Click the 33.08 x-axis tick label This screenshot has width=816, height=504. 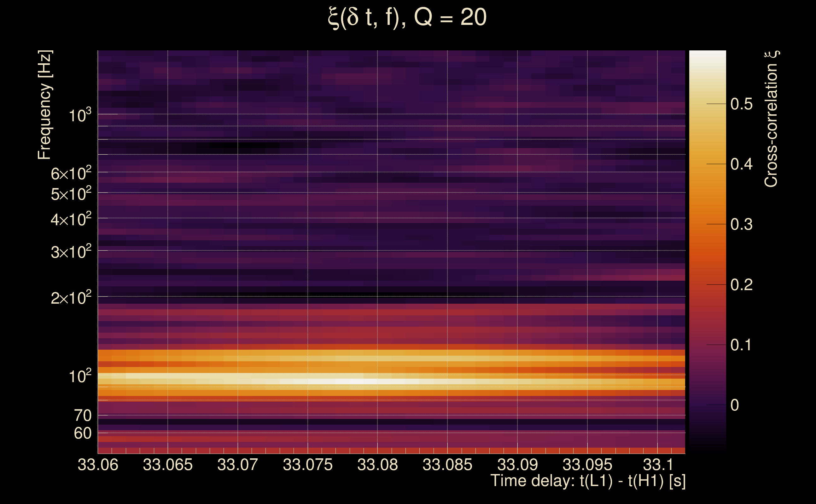click(x=377, y=465)
